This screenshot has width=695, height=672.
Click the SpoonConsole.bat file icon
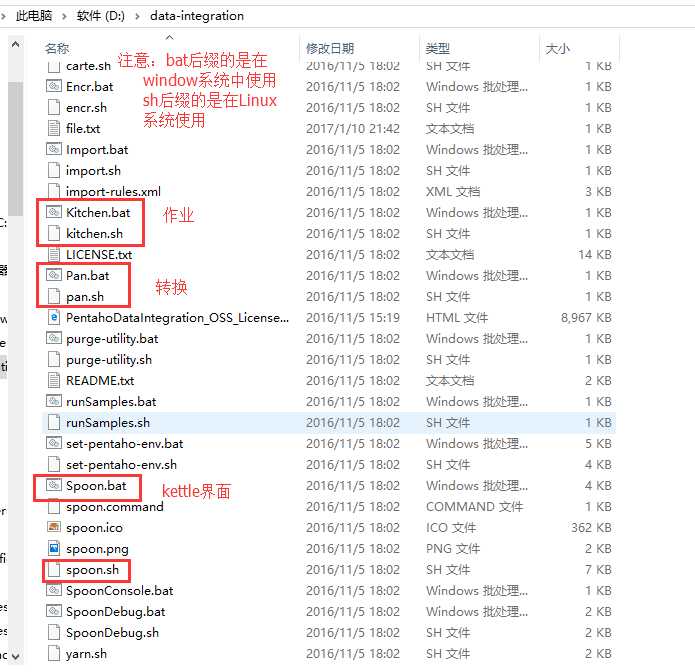tap(54, 590)
